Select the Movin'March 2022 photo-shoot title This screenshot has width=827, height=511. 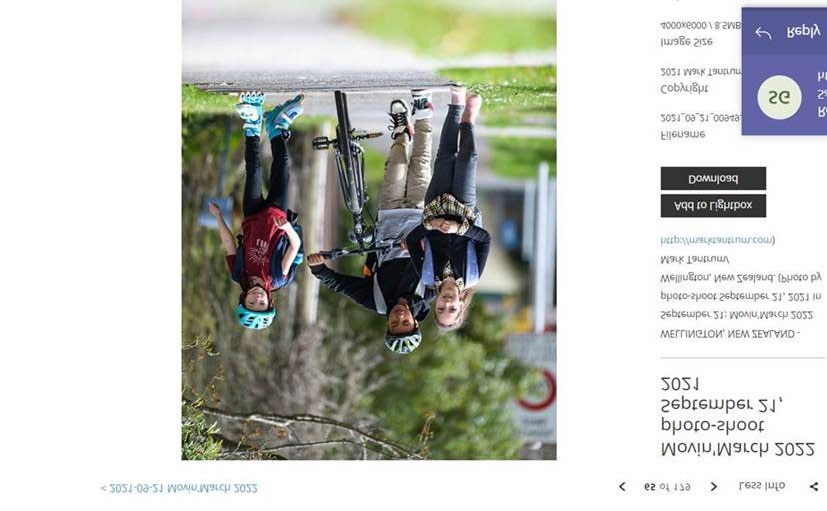(737, 416)
